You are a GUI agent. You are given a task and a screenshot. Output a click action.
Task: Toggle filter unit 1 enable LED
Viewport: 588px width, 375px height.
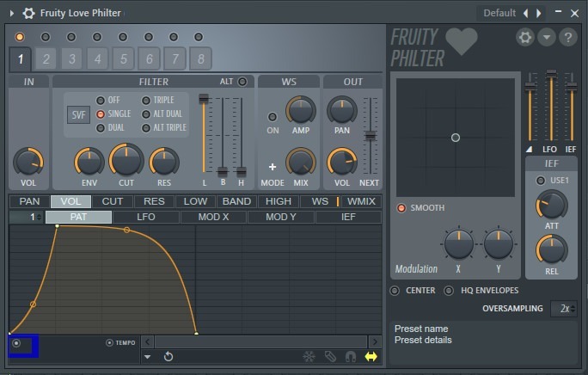point(20,37)
